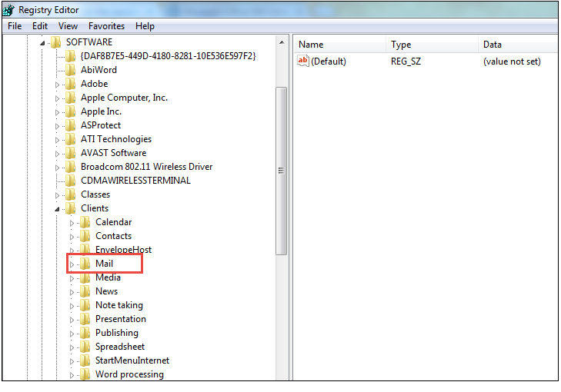
Task: Click the AbiWord folder icon
Action: [x=71, y=70]
